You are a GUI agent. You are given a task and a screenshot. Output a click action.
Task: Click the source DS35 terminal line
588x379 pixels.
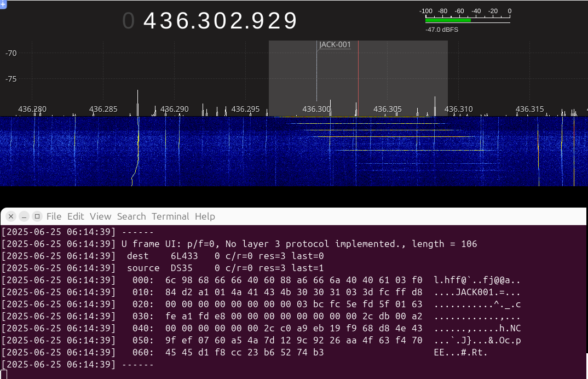[163, 268]
